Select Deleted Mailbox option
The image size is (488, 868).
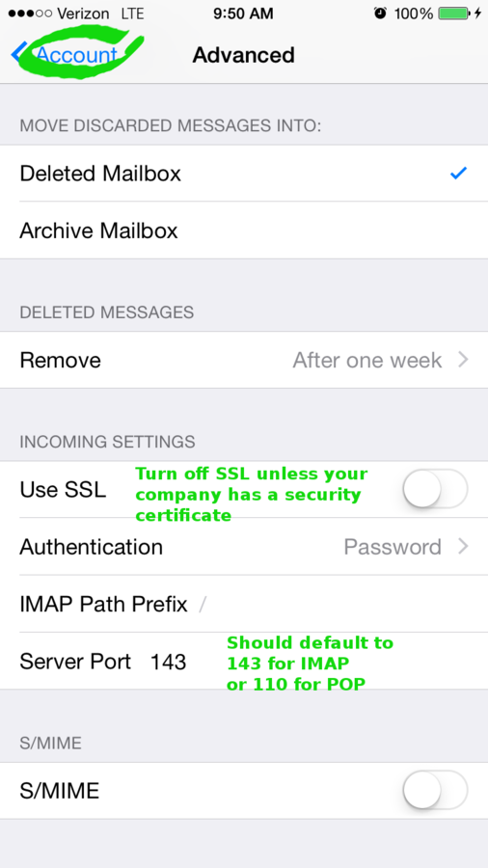tap(244, 174)
